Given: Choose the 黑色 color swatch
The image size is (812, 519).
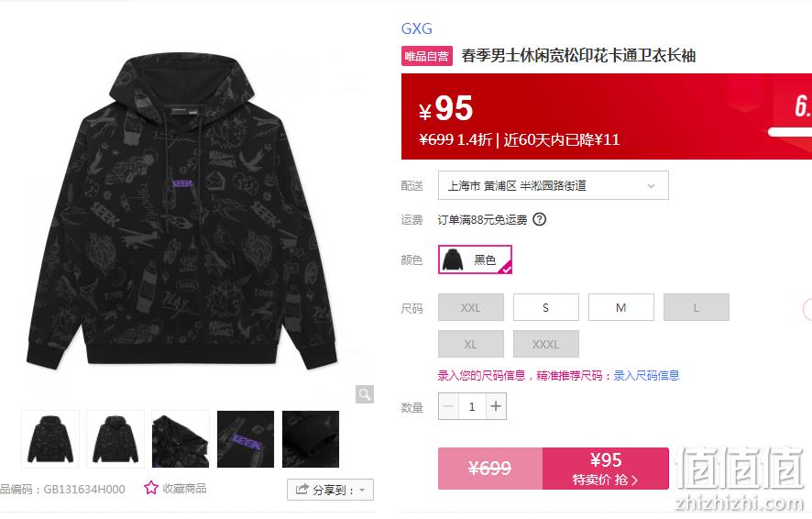Looking at the screenshot, I should [475, 259].
